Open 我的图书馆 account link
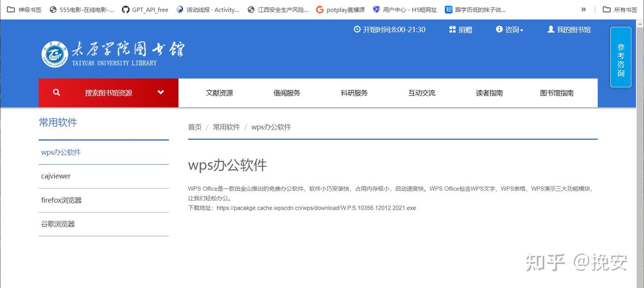 point(574,30)
